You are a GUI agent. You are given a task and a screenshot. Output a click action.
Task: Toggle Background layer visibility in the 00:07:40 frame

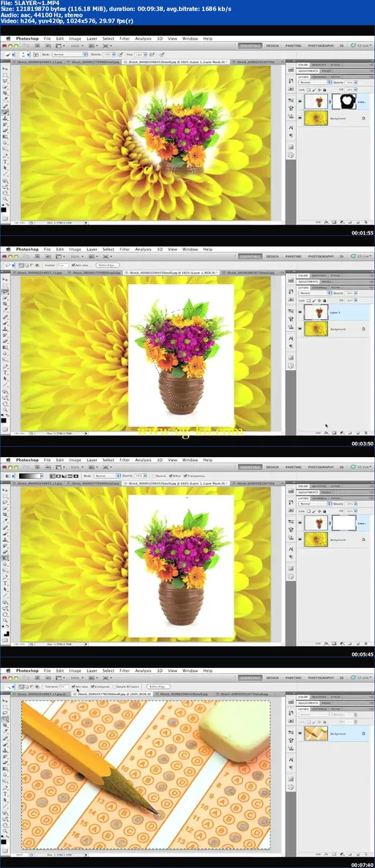[x=300, y=733]
